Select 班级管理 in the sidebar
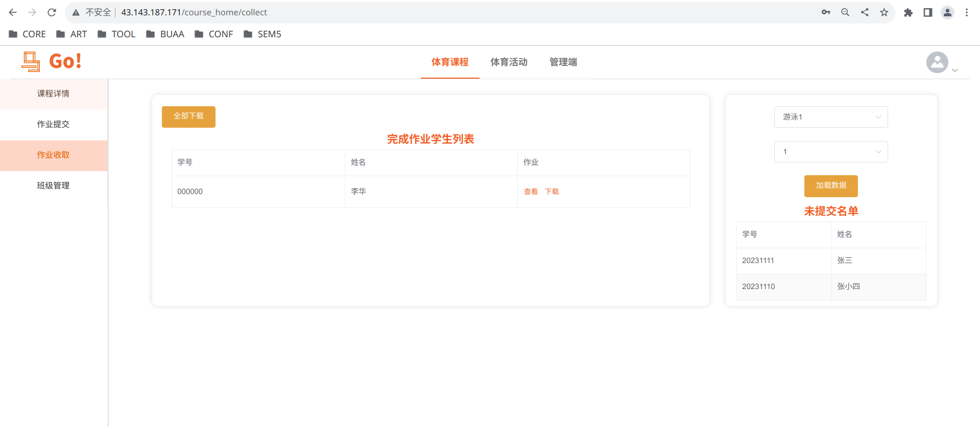The image size is (980, 427). click(x=54, y=185)
